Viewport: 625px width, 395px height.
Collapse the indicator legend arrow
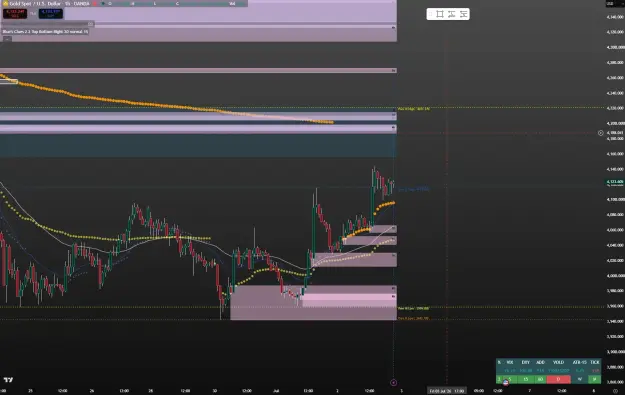pyautogui.click(x=7, y=39)
